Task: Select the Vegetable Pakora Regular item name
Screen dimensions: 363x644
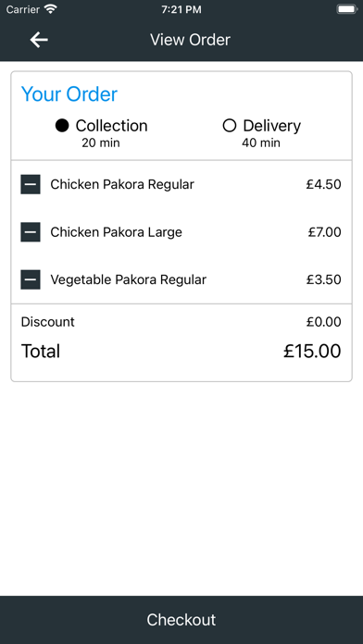Action: 129,279
